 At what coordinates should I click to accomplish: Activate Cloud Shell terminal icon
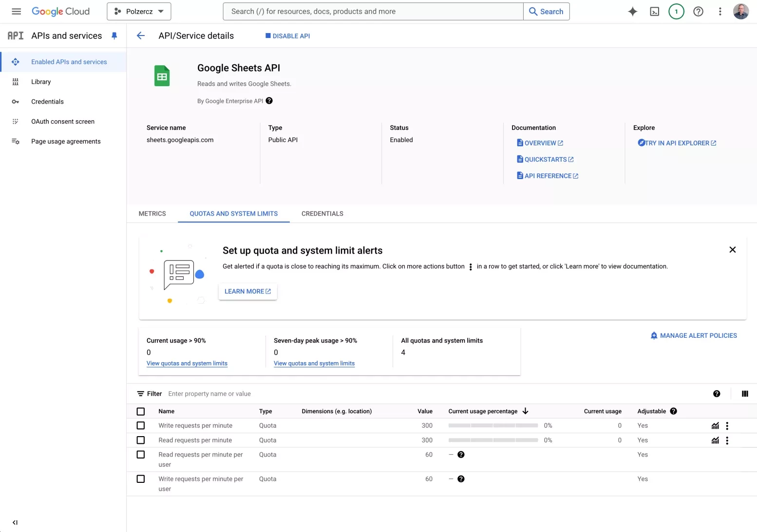coord(654,11)
